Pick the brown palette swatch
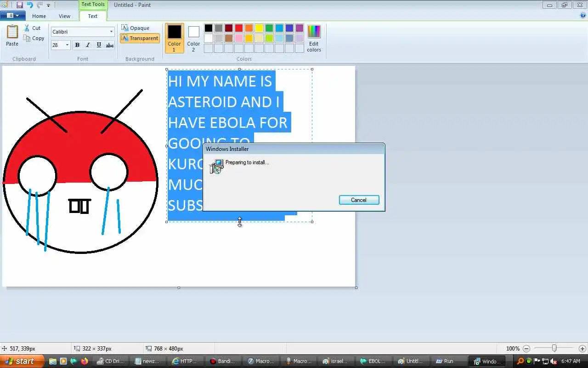 click(x=229, y=38)
